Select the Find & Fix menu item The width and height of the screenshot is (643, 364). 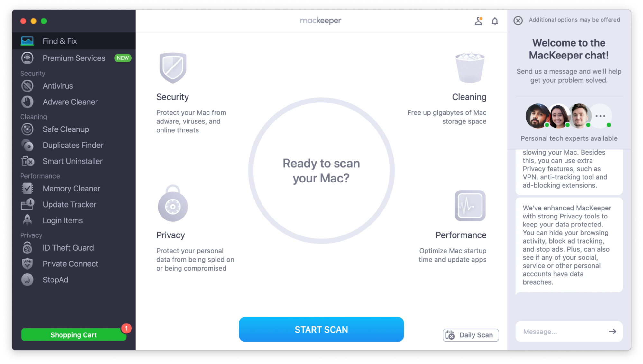click(x=74, y=41)
